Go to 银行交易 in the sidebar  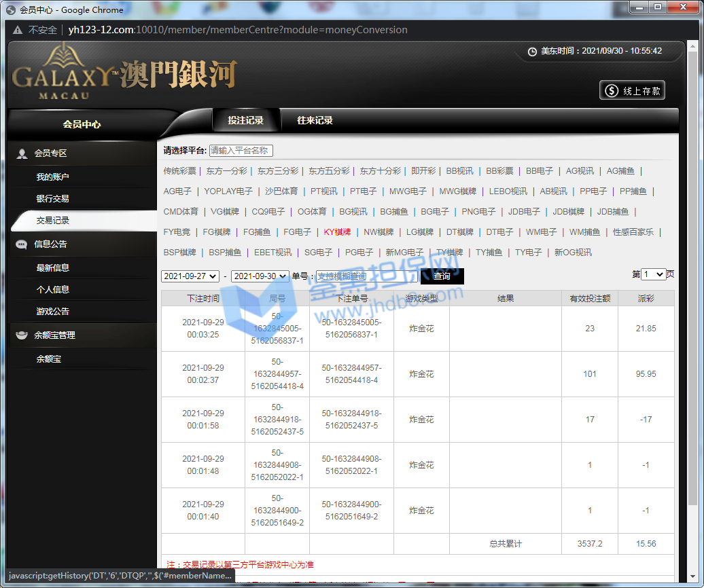(52, 199)
